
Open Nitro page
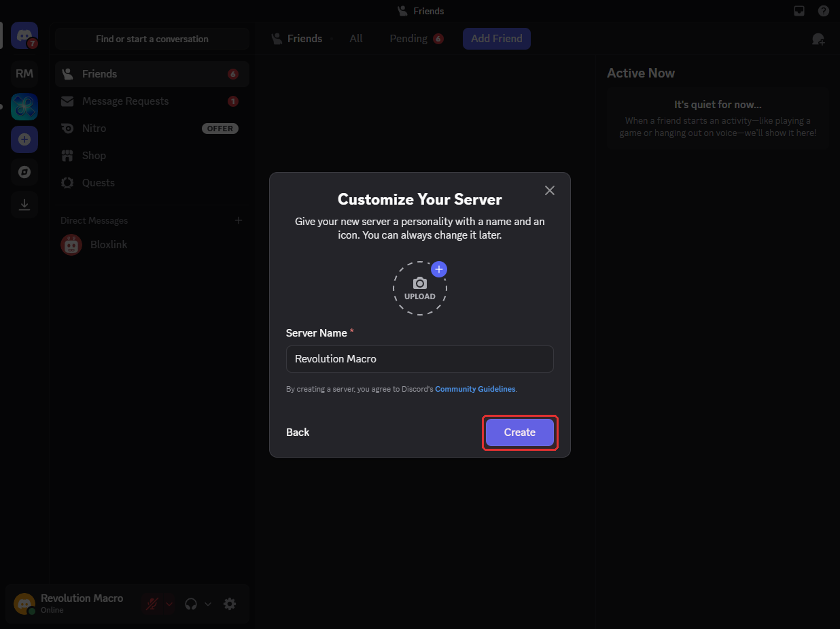coord(152,129)
